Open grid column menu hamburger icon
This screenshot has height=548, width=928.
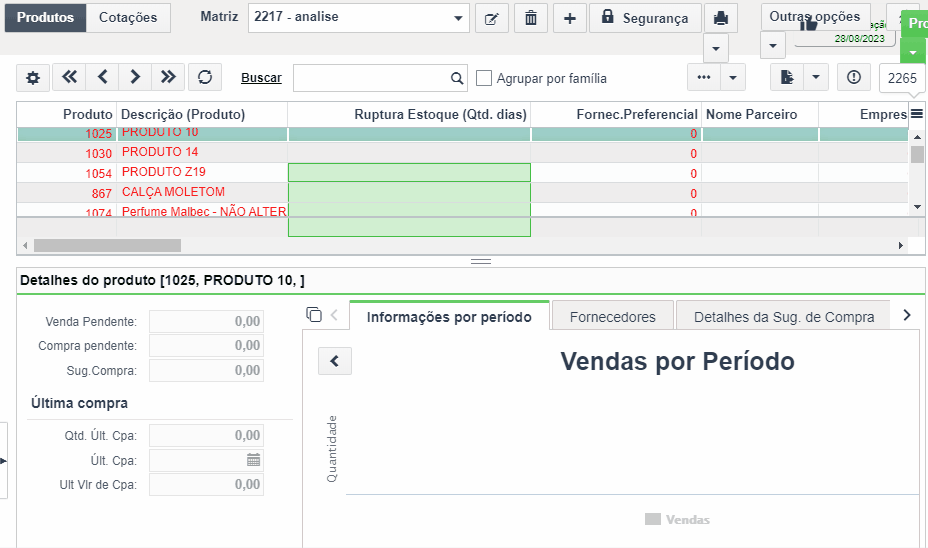click(917, 114)
